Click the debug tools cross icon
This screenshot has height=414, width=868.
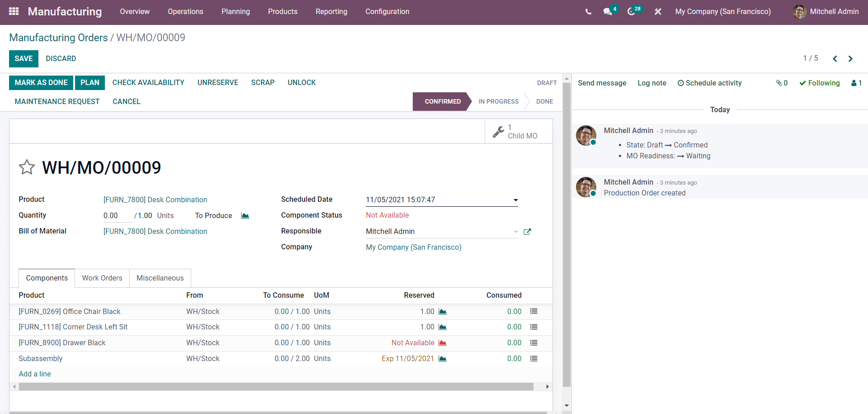(x=658, y=12)
